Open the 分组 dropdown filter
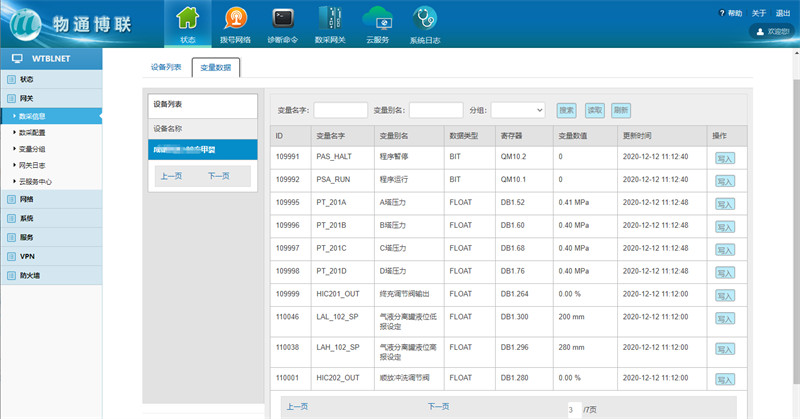Image resolution: width=800 pixels, height=419 pixels. point(517,110)
